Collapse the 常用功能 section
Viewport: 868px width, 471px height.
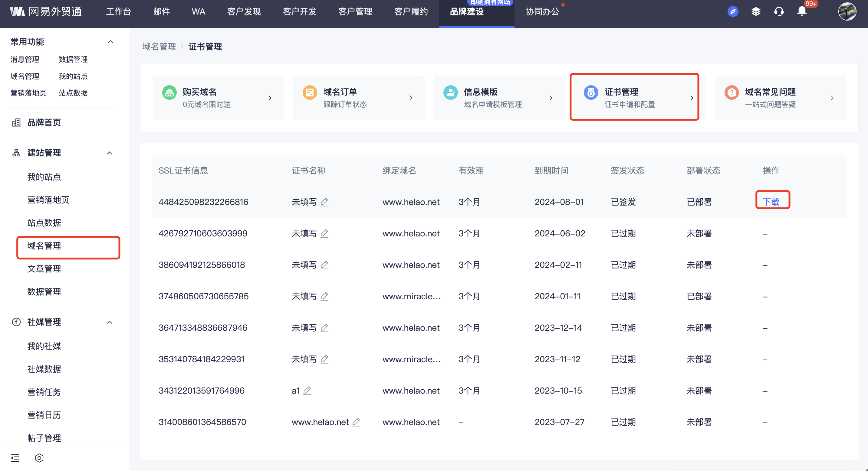(110, 42)
